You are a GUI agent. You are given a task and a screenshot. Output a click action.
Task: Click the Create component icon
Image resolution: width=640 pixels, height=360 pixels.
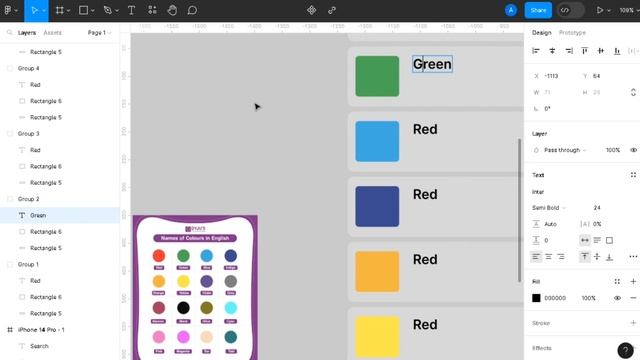coord(311,10)
